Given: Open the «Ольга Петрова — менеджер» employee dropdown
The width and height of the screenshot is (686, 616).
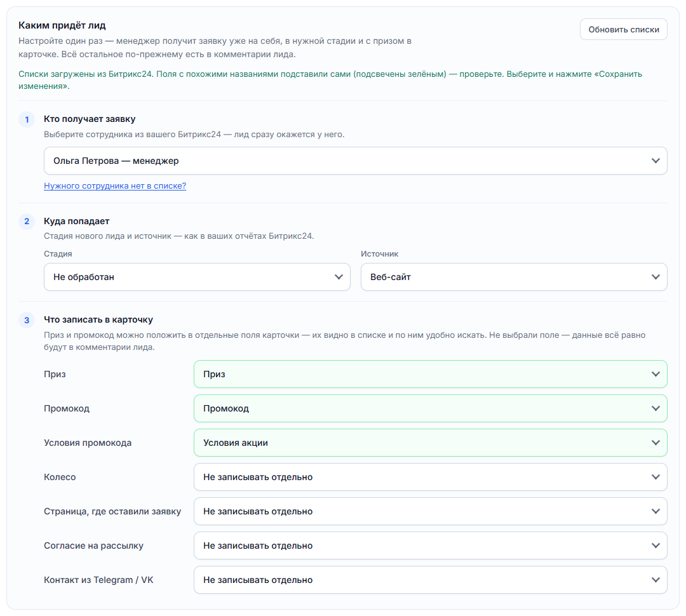Looking at the screenshot, I should click(x=355, y=161).
